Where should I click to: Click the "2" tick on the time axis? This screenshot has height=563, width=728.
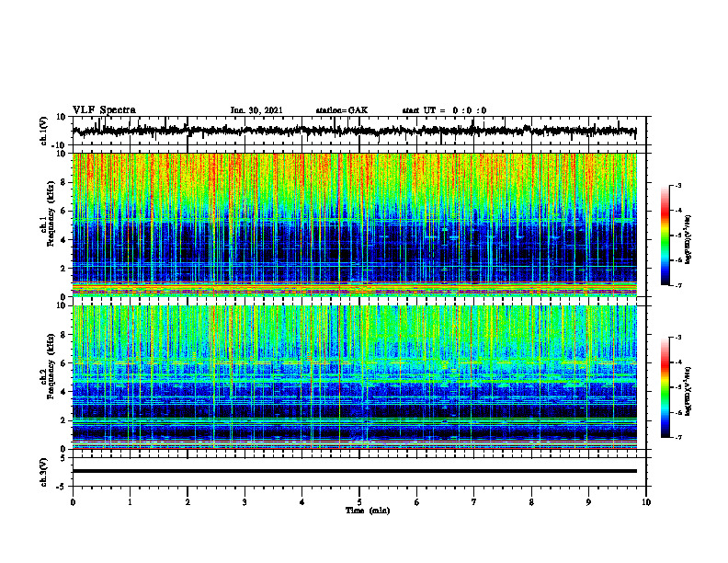pyautogui.click(x=188, y=502)
